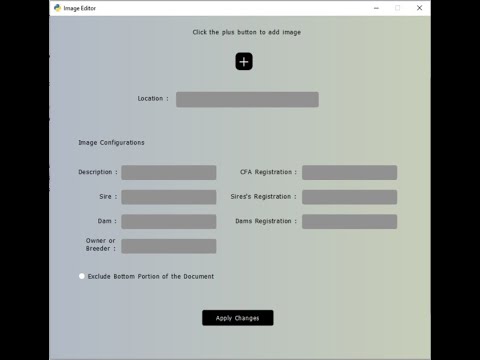
Task: Focus the Location input field
Action: point(247,100)
